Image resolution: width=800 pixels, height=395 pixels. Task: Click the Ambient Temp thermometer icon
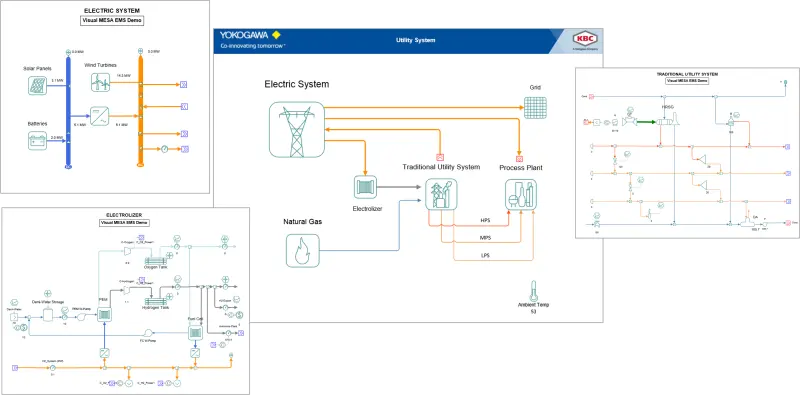click(533, 291)
